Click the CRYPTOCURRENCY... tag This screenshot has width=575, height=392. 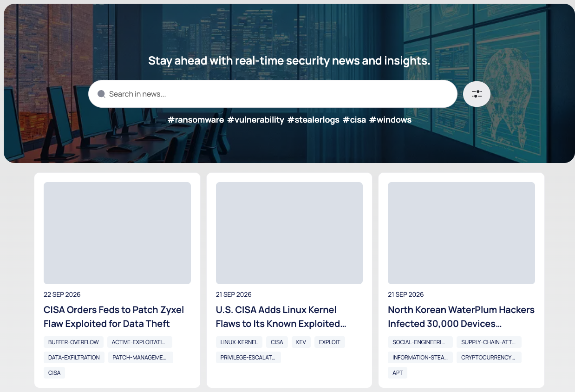[489, 358]
